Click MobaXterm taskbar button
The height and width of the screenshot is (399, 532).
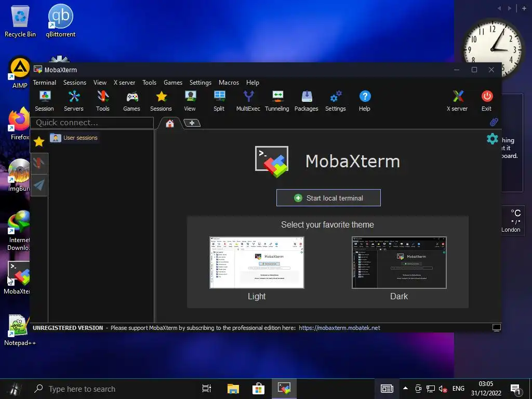284,389
